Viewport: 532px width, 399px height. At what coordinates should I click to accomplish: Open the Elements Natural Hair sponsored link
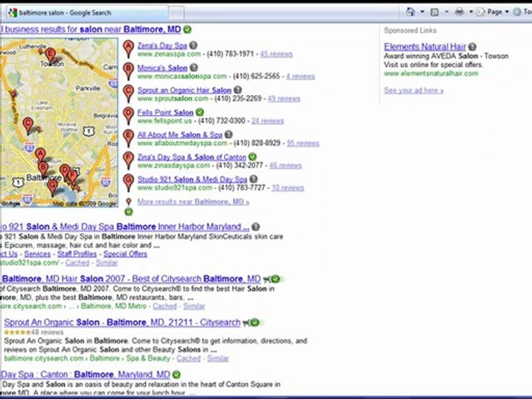click(425, 47)
